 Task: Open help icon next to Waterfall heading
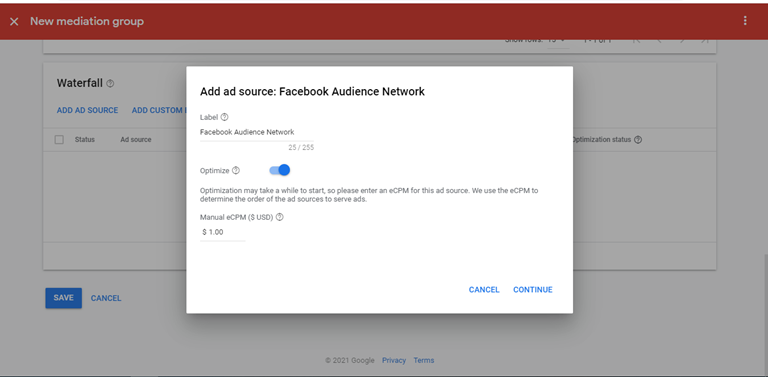pyautogui.click(x=110, y=84)
